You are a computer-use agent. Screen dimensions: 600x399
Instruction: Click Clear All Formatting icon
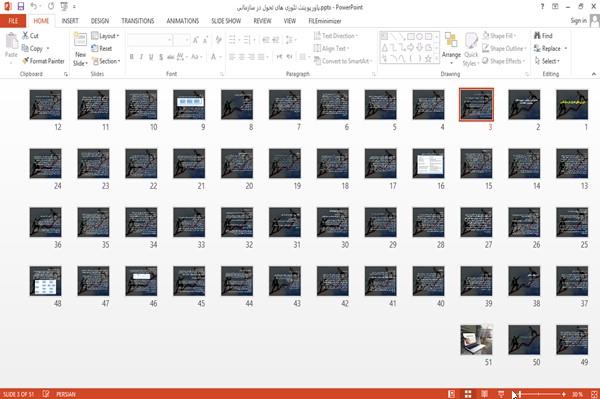click(x=218, y=40)
